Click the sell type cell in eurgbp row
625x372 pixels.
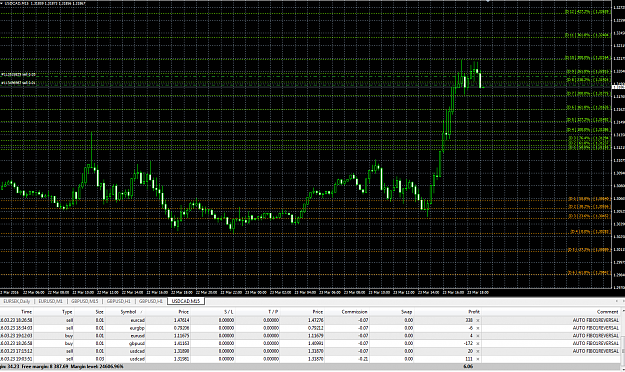[x=69, y=328]
